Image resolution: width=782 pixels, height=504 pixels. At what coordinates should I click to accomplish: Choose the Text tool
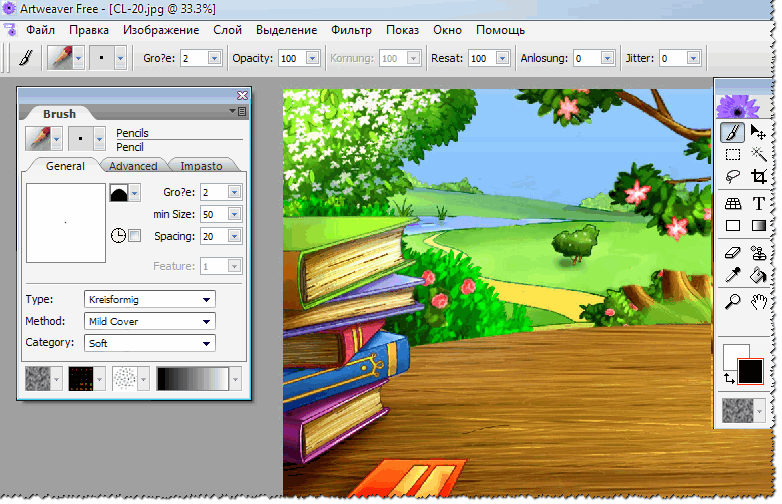pos(758,203)
